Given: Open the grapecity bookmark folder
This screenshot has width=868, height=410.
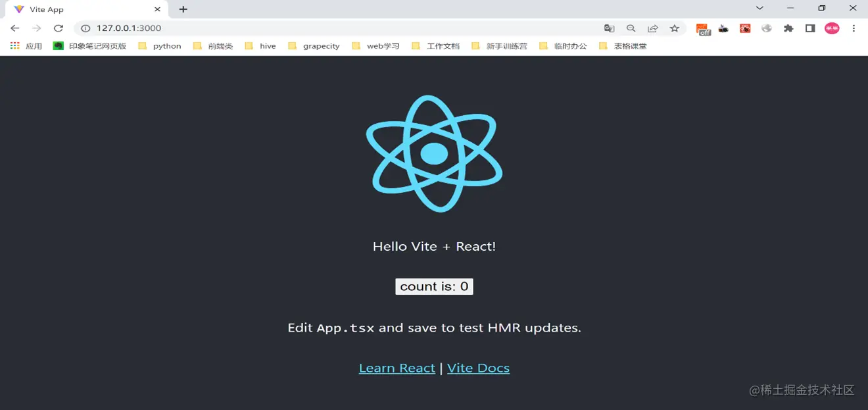Looking at the screenshot, I should click(314, 46).
